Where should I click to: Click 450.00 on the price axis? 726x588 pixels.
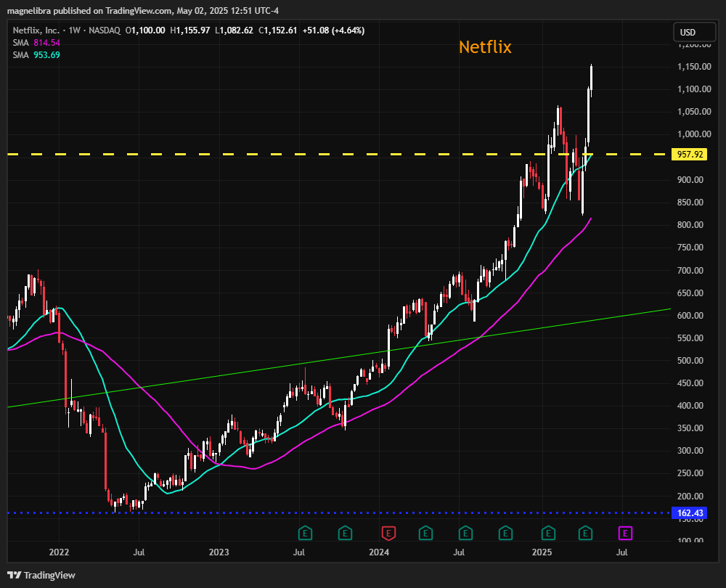[690, 383]
